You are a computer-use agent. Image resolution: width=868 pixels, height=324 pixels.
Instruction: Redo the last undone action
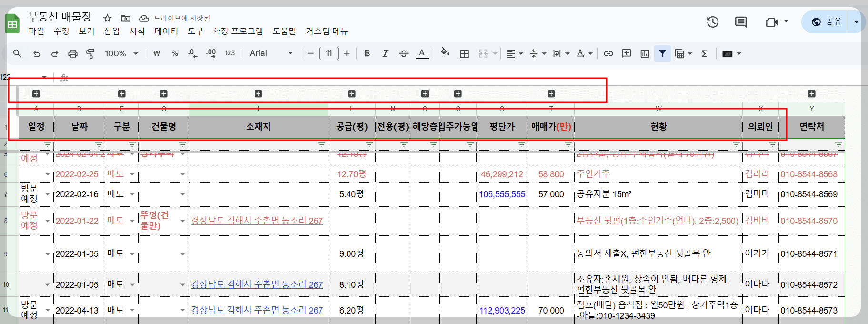pyautogui.click(x=55, y=53)
